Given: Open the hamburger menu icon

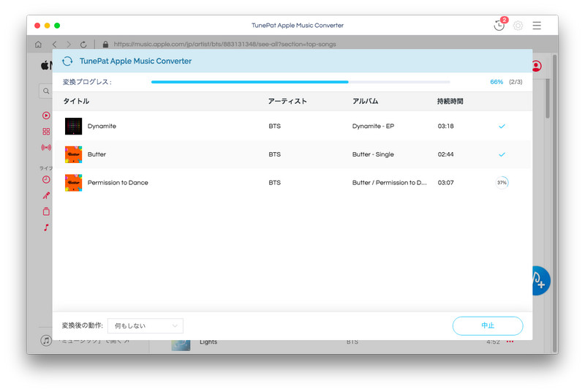Looking at the screenshot, I should click(x=537, y=26).
